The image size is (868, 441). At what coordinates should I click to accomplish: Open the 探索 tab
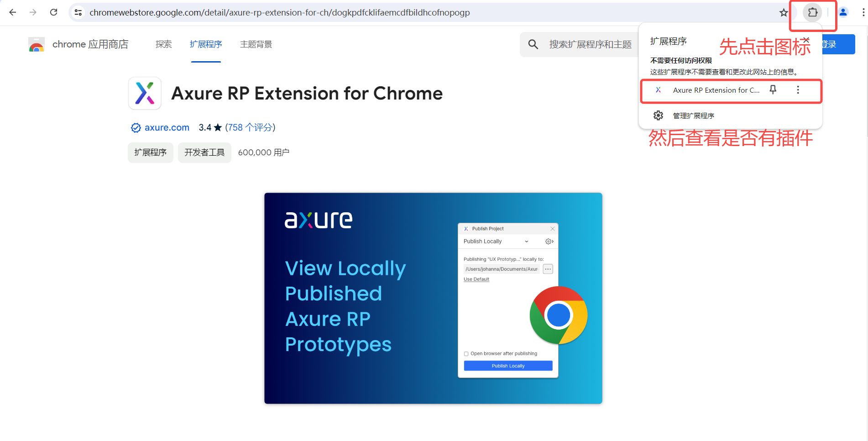point(163,44)
